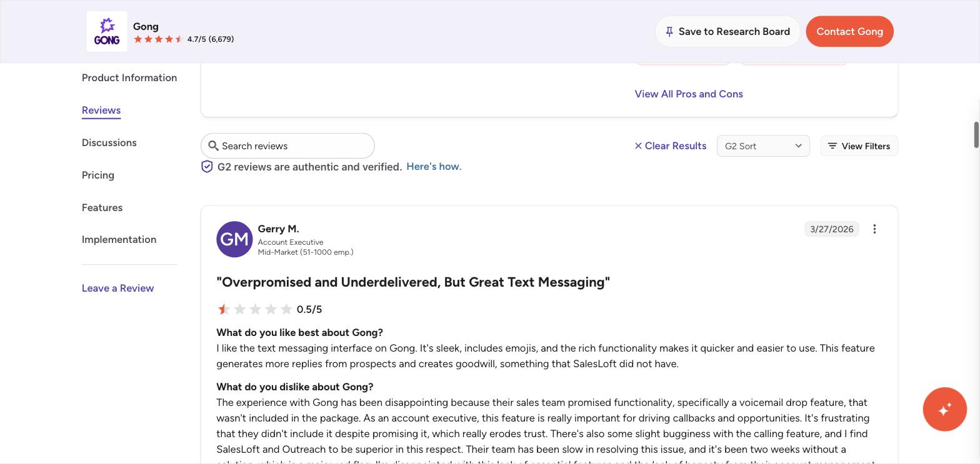The image size is (980, 464).
Task: Click the header star rating icons
Action: coord(159,39)
